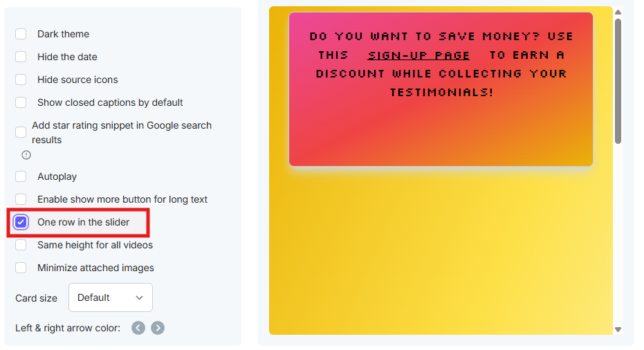Check the Hide the date option
Viewport: 644px width, 350px height.
click(21, 57)
